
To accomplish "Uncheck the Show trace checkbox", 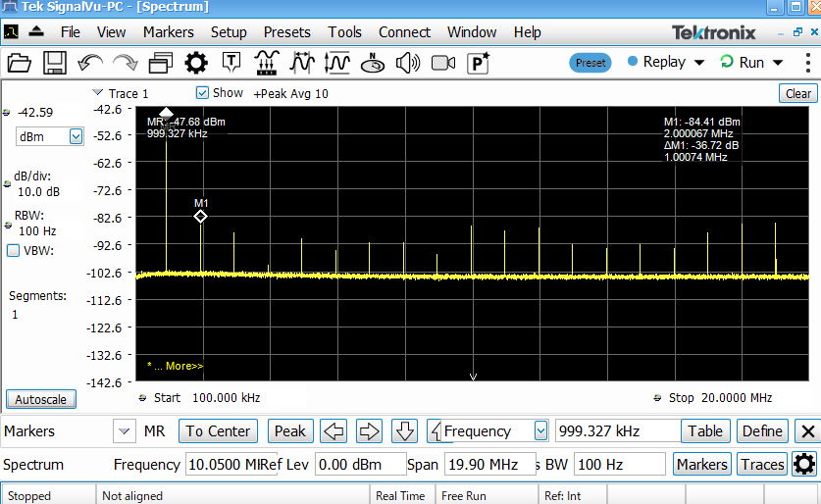I will pos(202,93).
